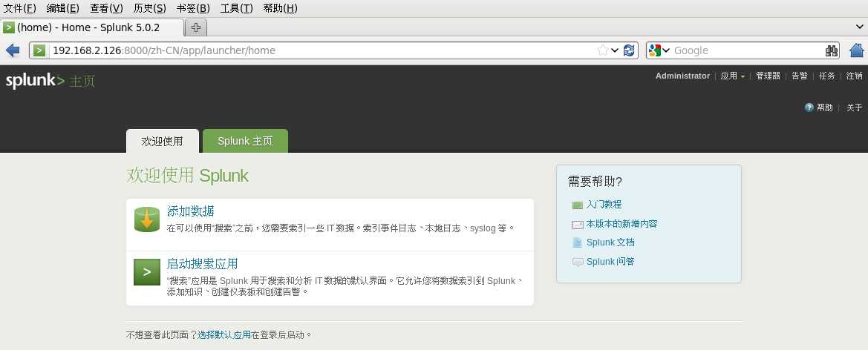This screenshot has width=868, height=350.
Task: Expand the 应用 apps dropdown menu
Action: click(732, 76)
